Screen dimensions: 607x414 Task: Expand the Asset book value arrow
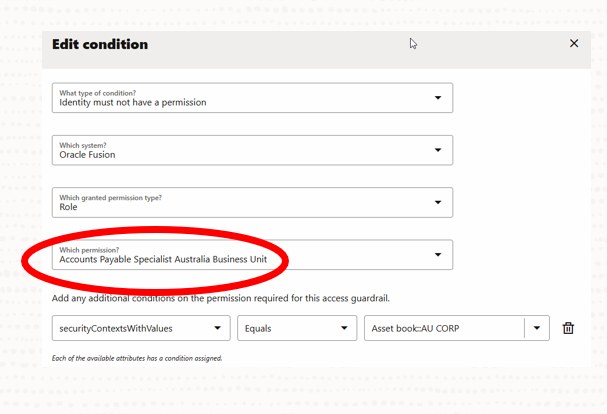click(537, 328)
